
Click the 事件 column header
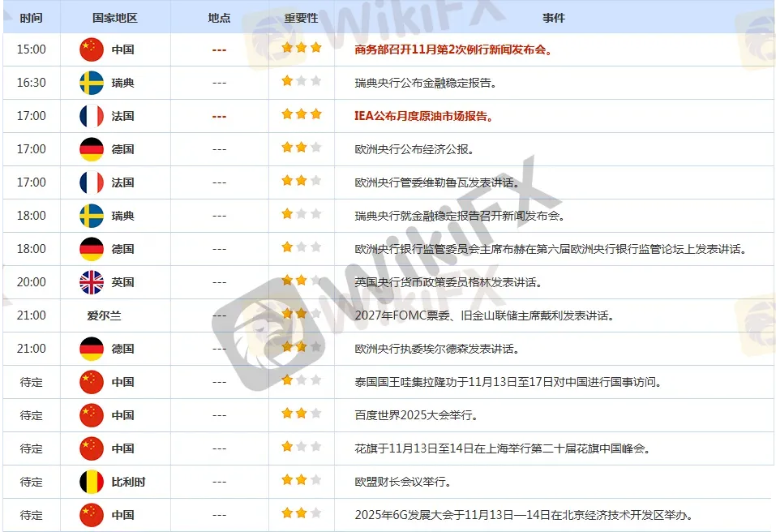(x=554, y=17)
